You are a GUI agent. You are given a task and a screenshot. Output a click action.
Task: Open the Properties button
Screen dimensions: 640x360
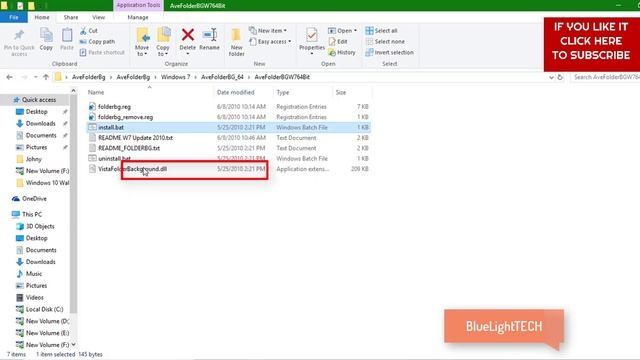coord(312,41)
